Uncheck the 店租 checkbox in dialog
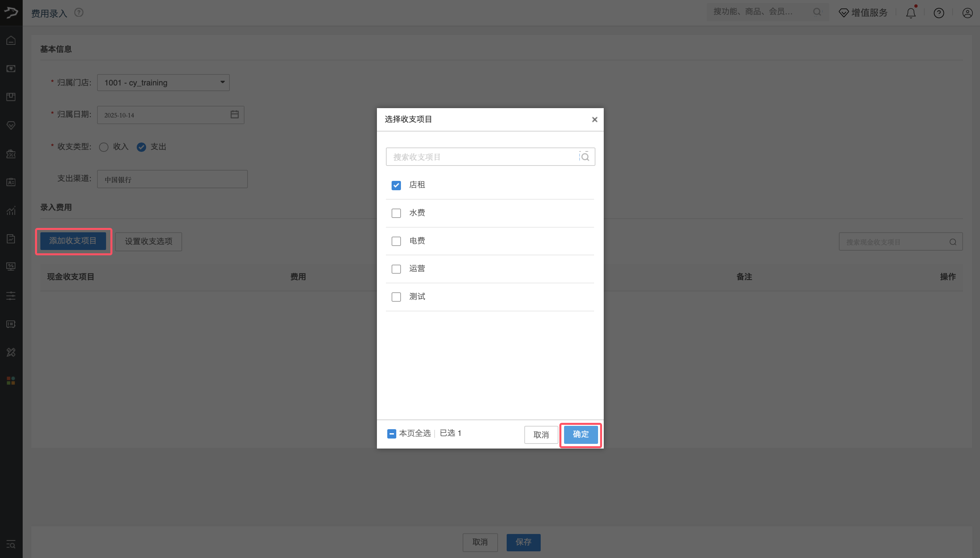 [396, 185]
